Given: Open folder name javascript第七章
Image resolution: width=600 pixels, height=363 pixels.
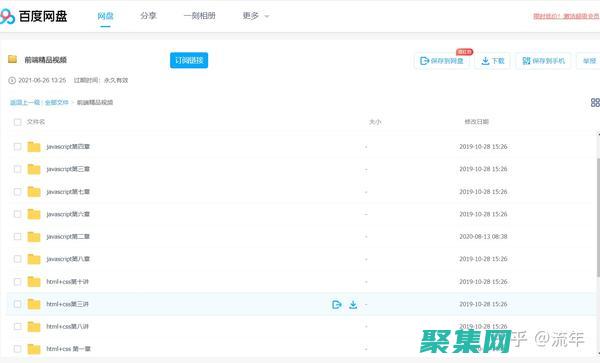Looking at the screenshot, I should tap(68, 192).
